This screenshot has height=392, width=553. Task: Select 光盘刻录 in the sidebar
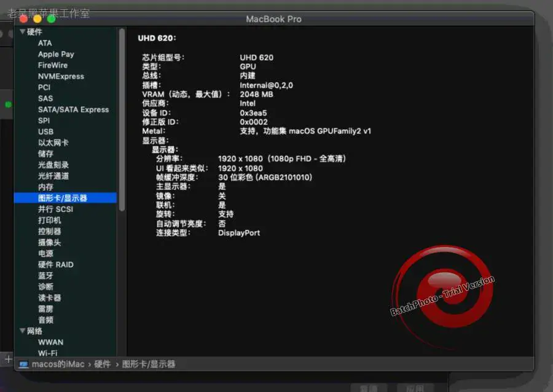point(53,165)
